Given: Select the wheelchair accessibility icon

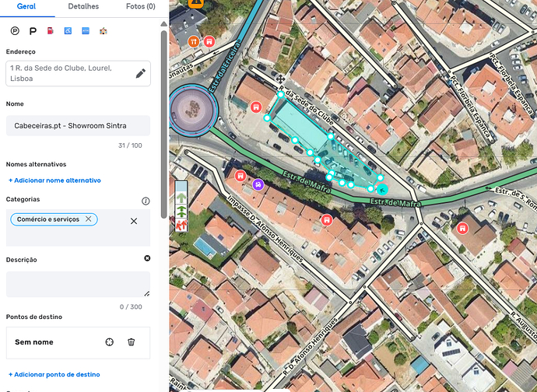Looking at the screenshot, I should click(x=68, y=31).
